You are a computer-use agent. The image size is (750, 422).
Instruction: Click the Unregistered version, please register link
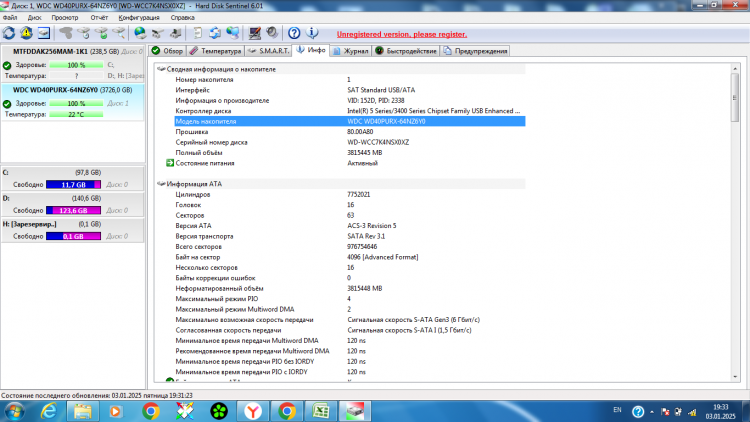tap(402, 34)
